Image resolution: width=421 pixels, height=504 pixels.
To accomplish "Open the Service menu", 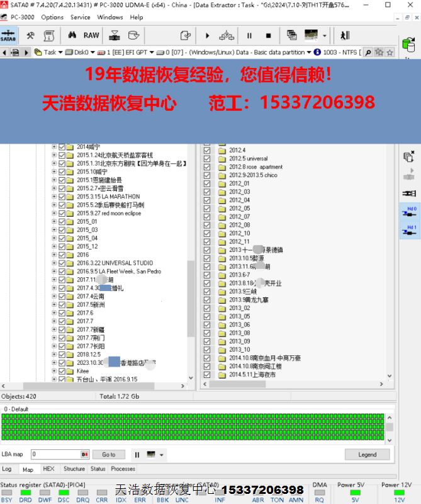I will tap(80, 17).
